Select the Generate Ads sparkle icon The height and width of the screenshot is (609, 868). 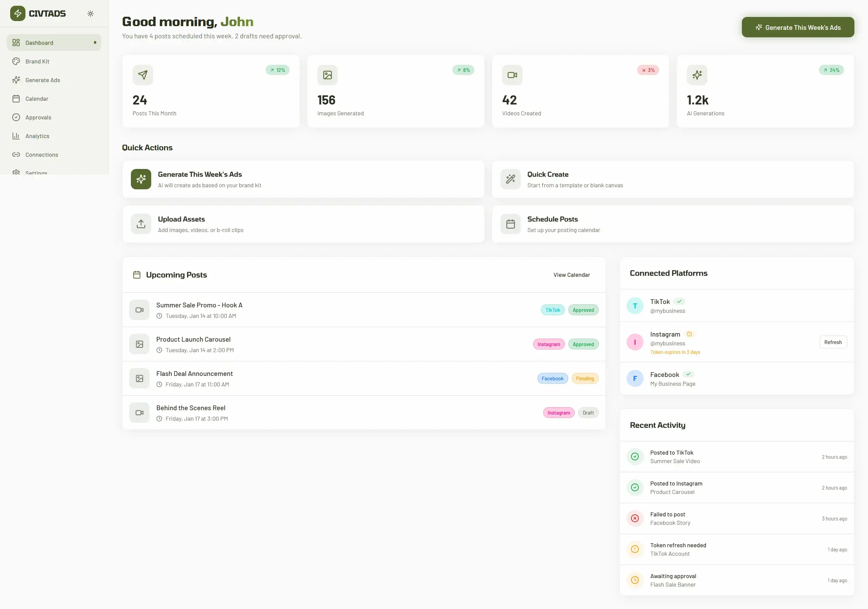(x=16, y=80)
